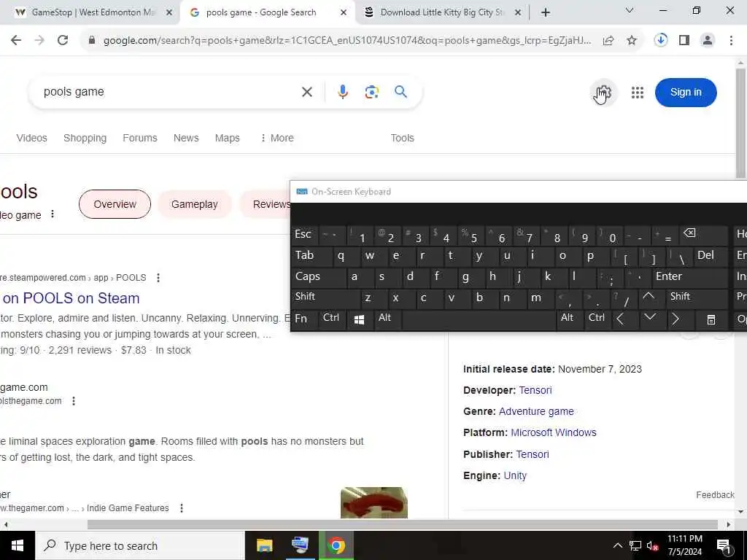The height and width of the screenshot is (560, 747).
Task: Switch to the GameStop West Edmonton tab
Action: pyautogui.click(x=93, y=13)
